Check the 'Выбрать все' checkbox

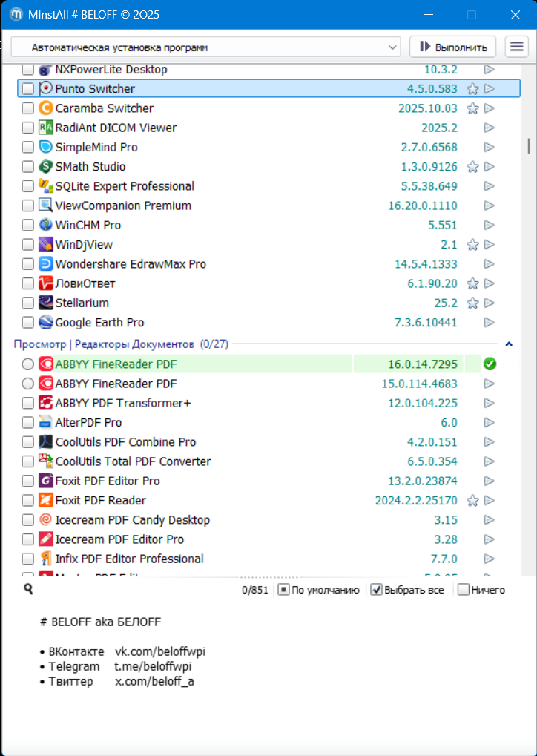click(x=377, y=590)
